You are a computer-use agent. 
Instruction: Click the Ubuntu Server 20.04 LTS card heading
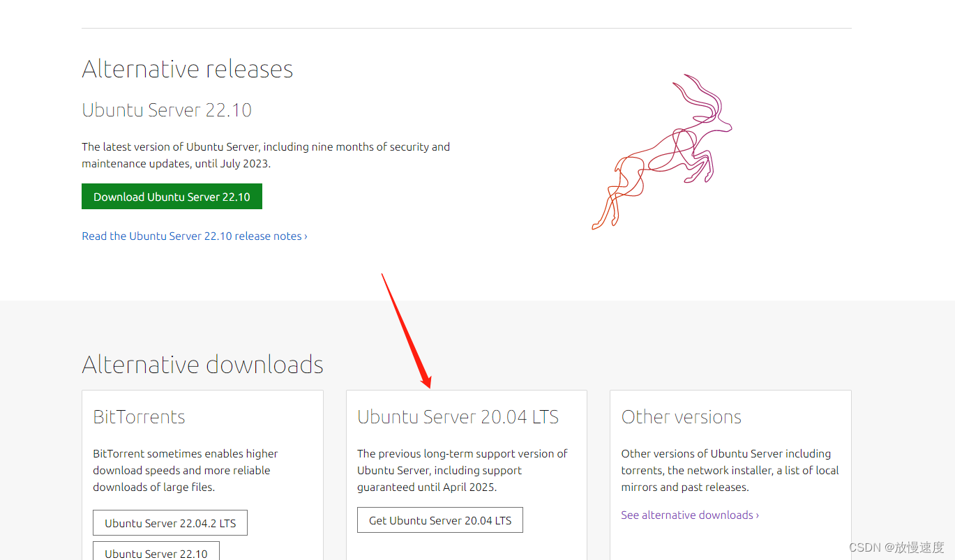458,417
